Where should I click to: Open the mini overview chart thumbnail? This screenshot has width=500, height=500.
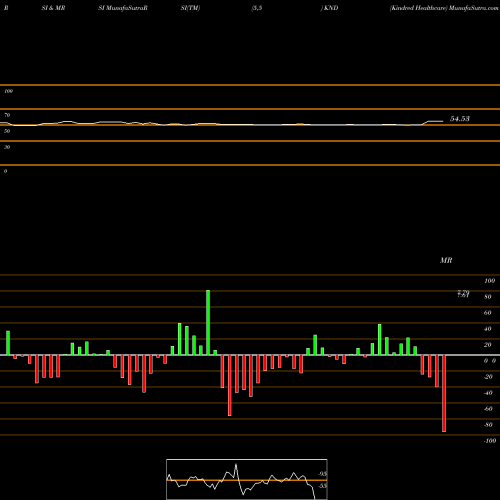[247, 479]
